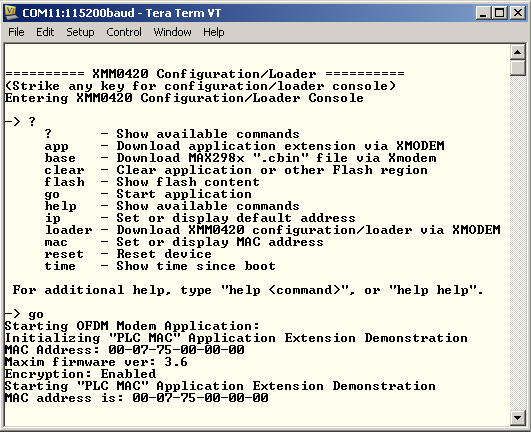Click the 'loader' command help entry
Image resolution: width=531 pixels, height=432 pixels.
[272, 230]
